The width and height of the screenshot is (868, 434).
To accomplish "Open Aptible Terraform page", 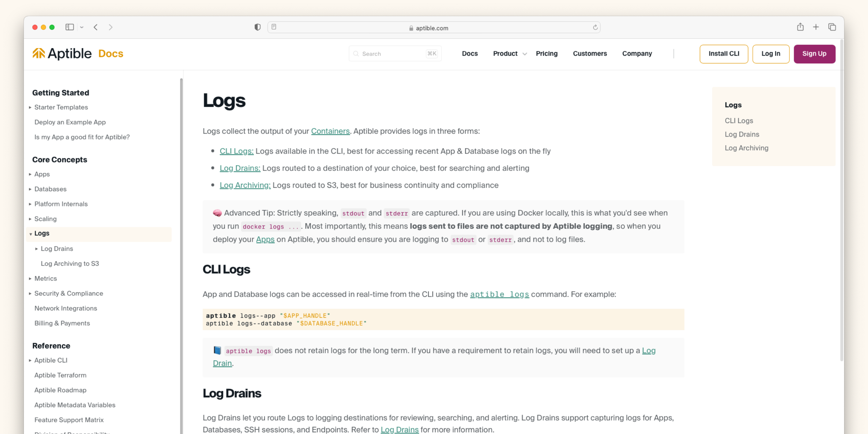I will click(x=60, y=375).
